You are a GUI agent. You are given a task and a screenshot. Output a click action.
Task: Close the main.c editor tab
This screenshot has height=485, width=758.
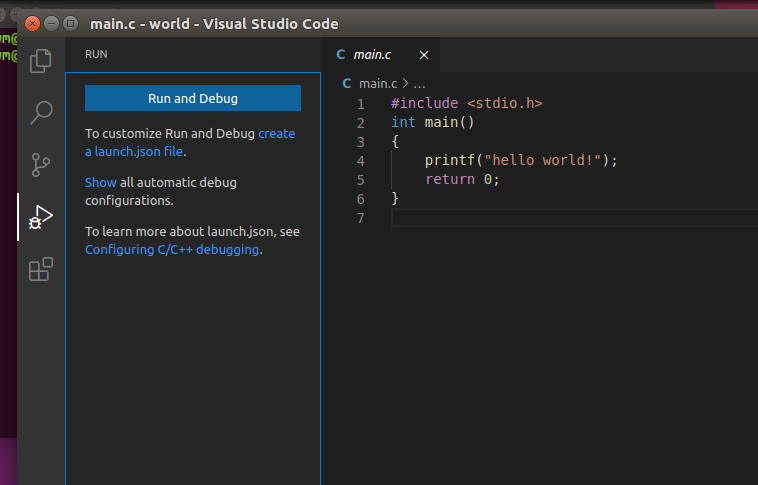424,55
